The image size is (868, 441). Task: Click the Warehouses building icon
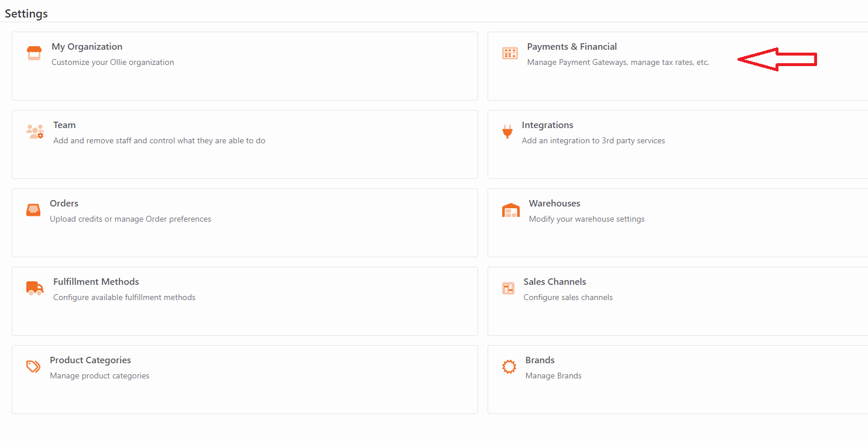coord(511,210)
